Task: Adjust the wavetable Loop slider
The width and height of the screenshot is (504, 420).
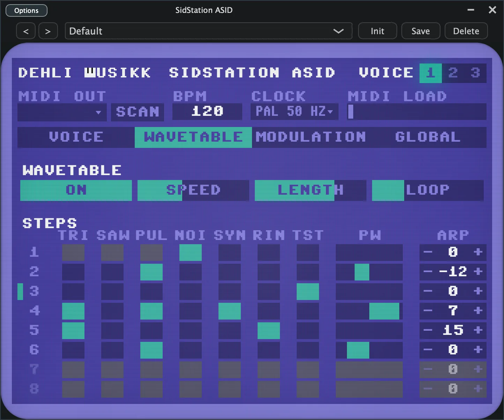Action: pos(428,190)
